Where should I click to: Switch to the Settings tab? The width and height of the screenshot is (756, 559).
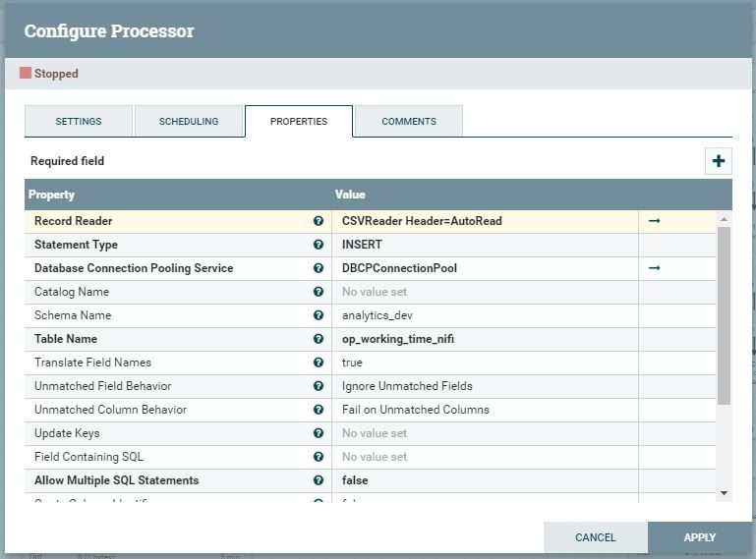tap(79, 122)
